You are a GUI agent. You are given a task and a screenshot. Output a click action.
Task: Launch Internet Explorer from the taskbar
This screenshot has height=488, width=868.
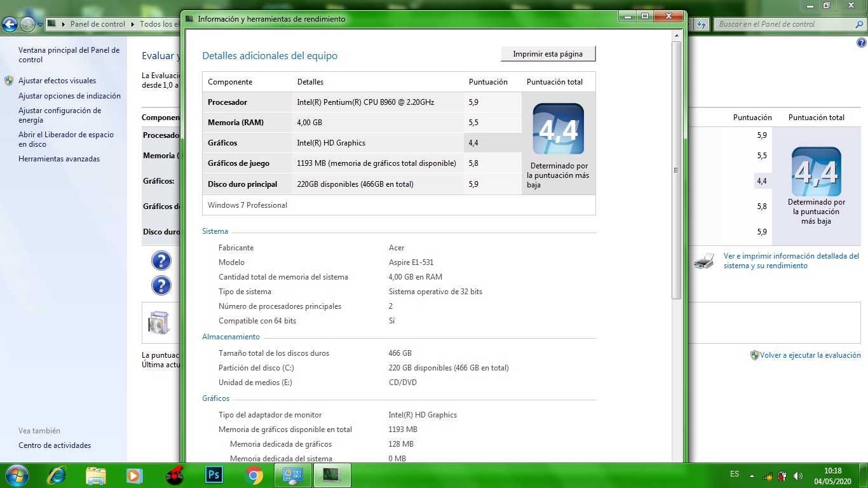click(57, 475)
